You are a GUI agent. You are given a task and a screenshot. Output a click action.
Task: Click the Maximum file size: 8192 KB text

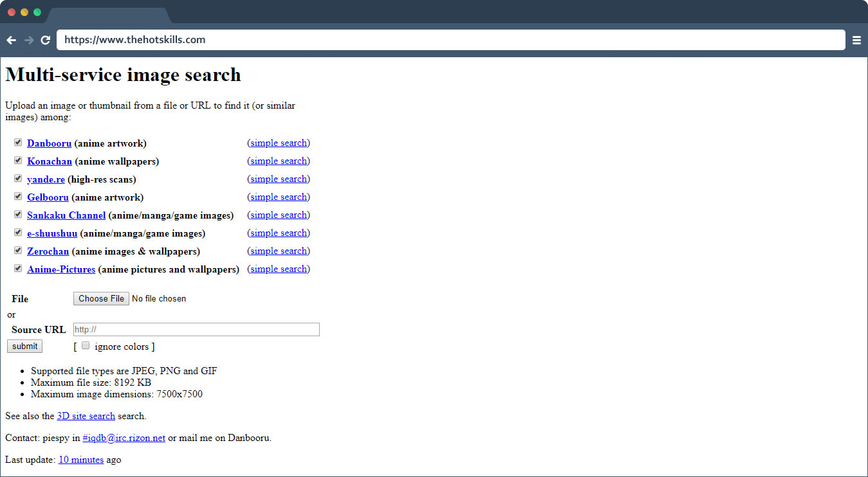pos(91,382)
